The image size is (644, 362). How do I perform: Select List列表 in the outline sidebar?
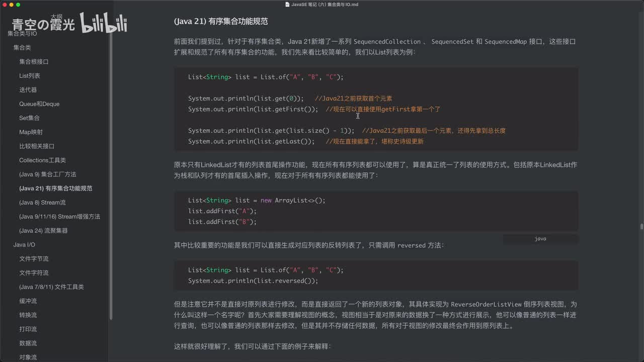pyautogui.click(x=30, y=75)
